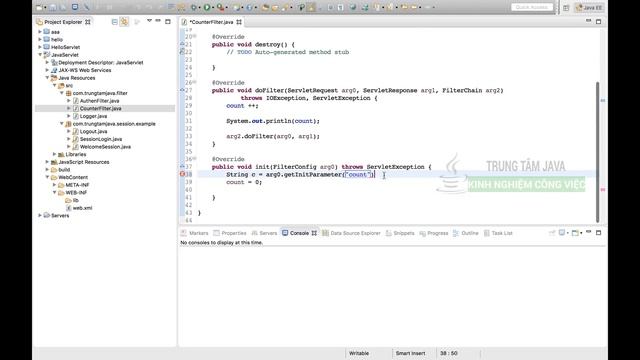Image resolution: width=640 pixels, height=360 pixels.
Task: Switch to the Task List tab
Action: coord(498,233)
